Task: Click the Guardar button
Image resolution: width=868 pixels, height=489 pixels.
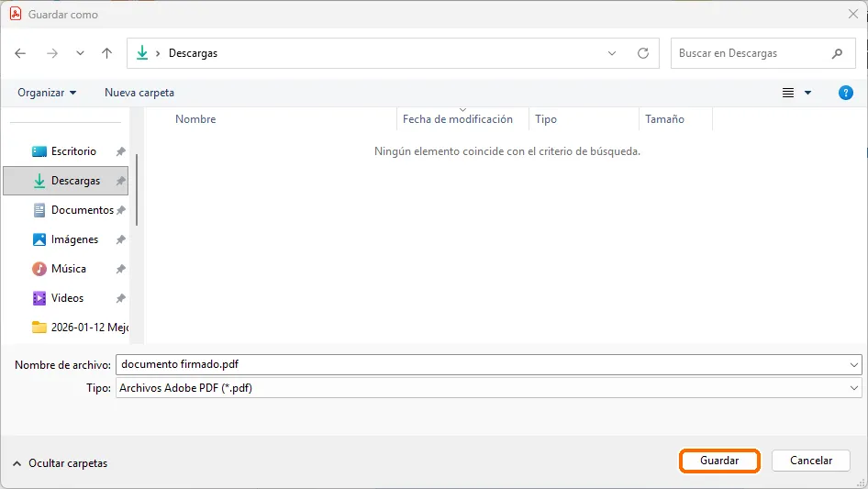Action: coord(719,461)
